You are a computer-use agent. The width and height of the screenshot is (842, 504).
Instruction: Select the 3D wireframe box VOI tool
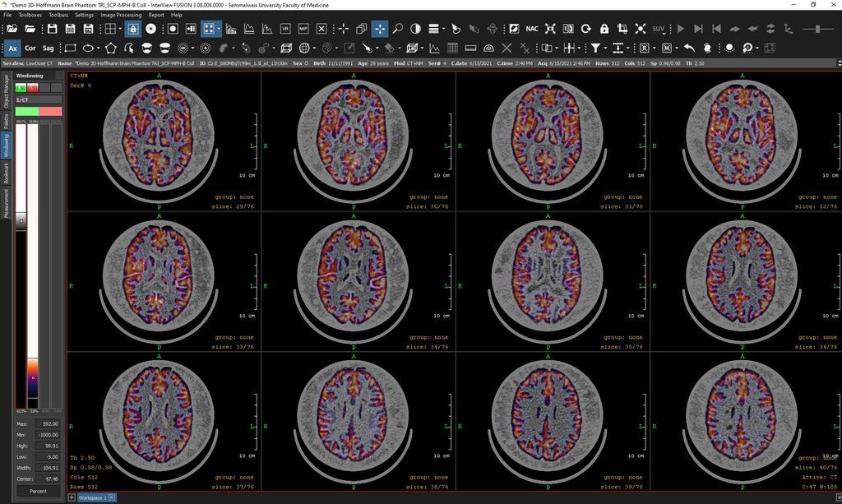coord(286,48)
